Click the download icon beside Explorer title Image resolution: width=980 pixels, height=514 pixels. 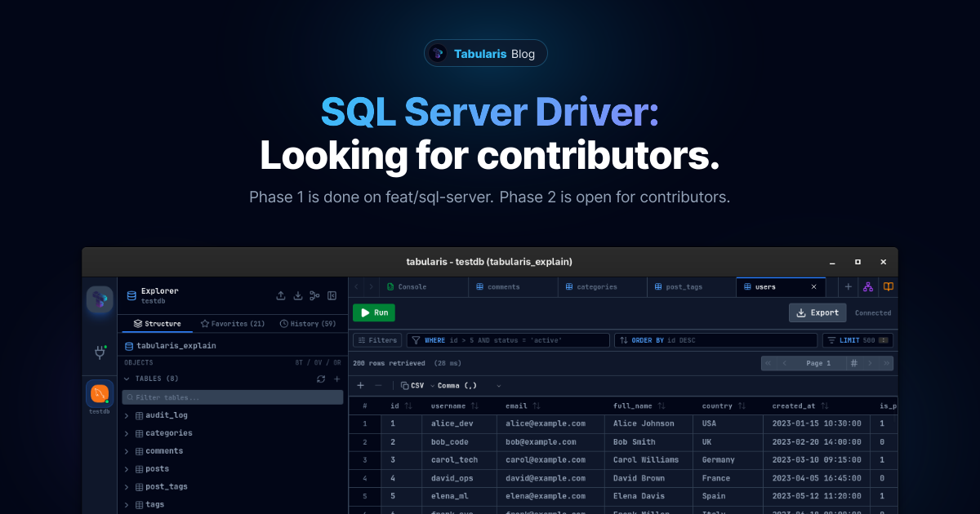coord(298,295)
